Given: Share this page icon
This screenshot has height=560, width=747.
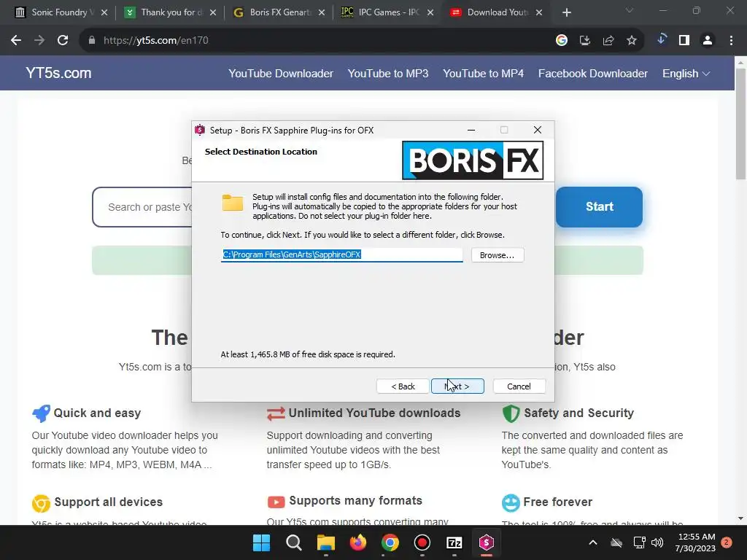Looking at the screenshot, I should pos(608,41).
